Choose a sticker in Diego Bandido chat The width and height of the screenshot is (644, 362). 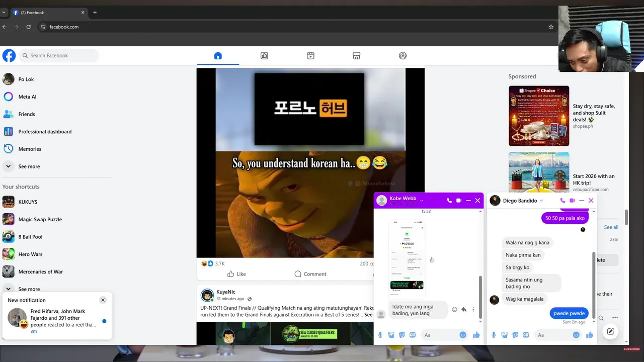[x=515, y=335]
